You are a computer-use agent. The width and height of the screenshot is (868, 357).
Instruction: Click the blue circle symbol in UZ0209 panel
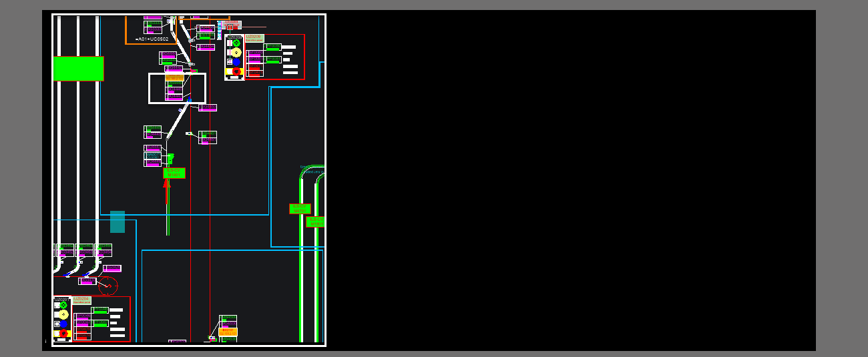[x=236, y=62]
